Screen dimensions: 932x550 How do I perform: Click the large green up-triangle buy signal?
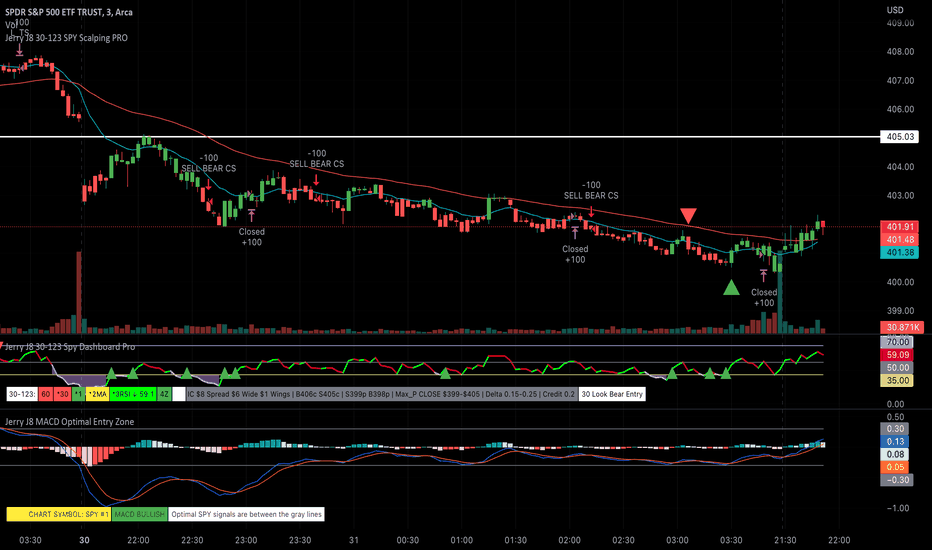click(731, 287)
